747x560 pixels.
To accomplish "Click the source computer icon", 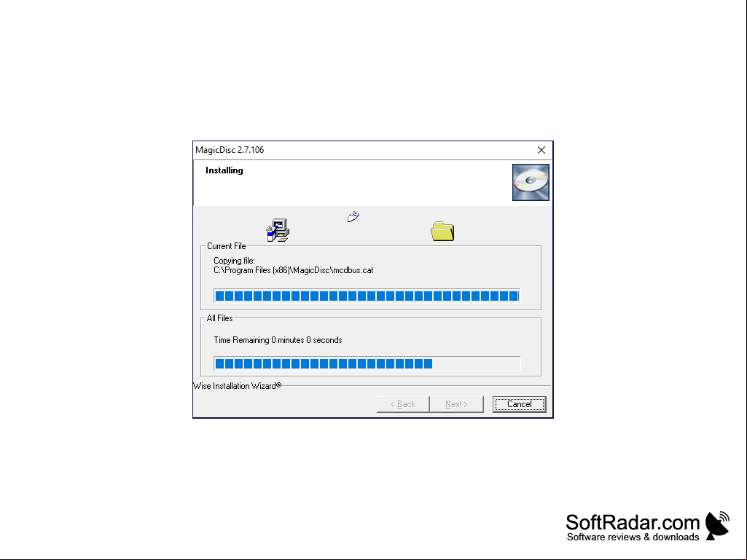I will (x=278, y=230).
